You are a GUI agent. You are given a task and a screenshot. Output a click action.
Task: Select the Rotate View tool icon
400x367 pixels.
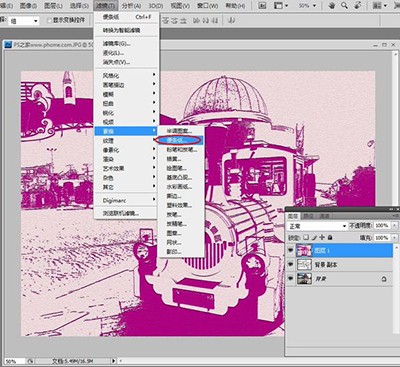[358, 6]
